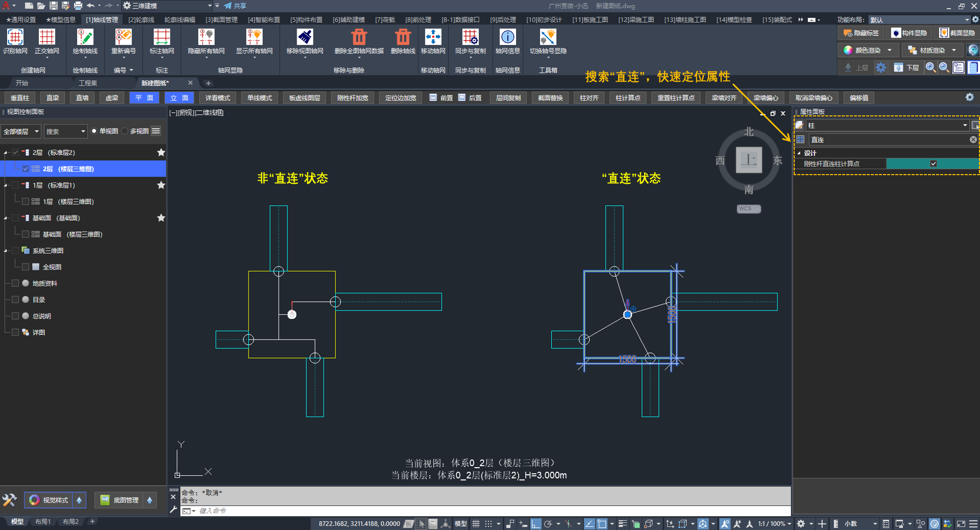
Task: Click the 层间复制 button
Action: click(508, 98)
